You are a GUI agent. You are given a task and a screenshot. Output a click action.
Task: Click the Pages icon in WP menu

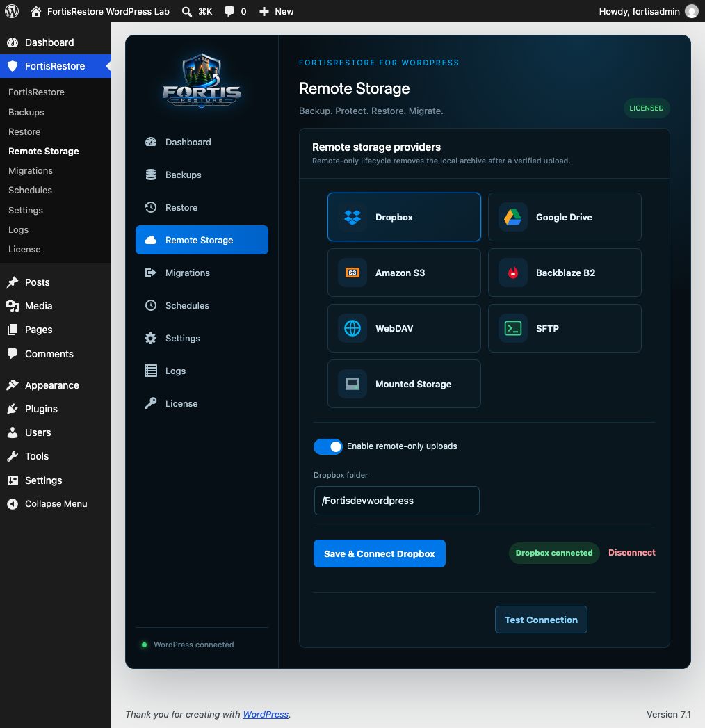13,330
